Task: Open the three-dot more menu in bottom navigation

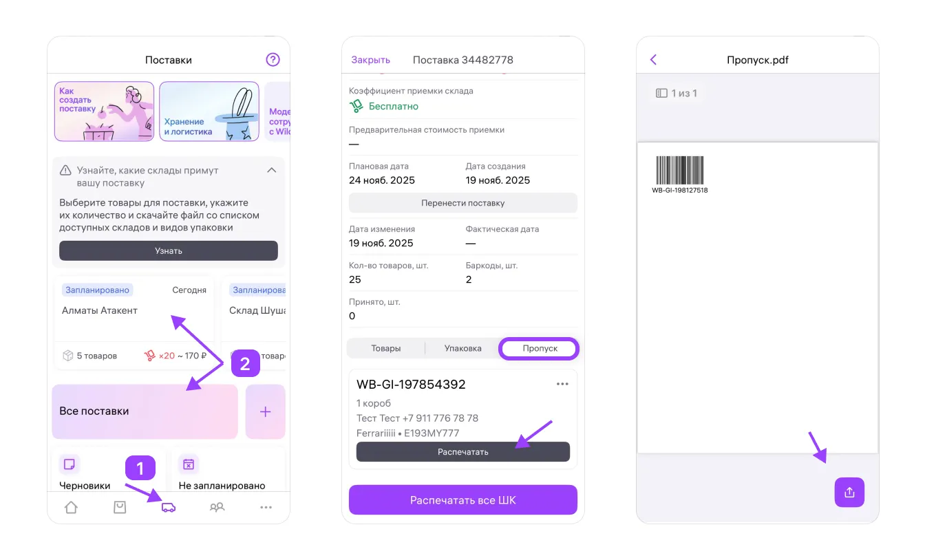Action: 266,508
